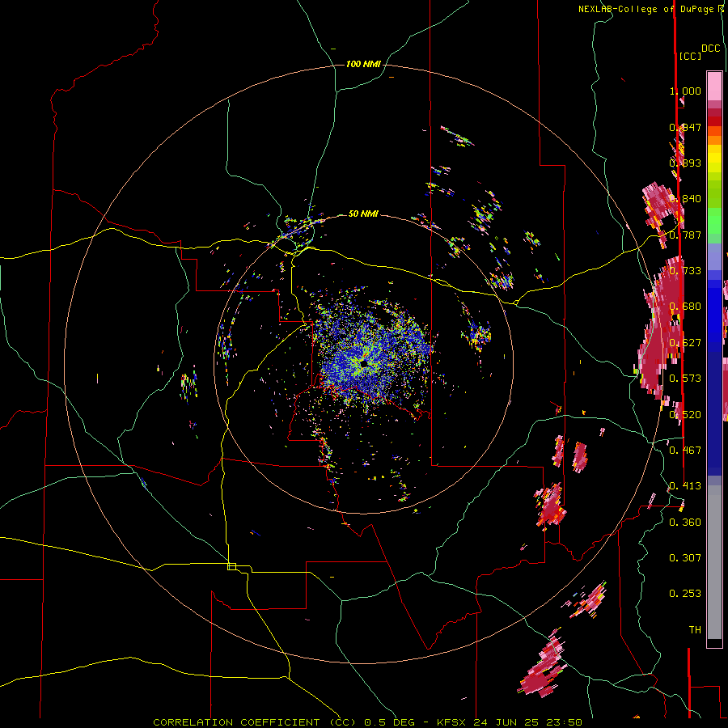Click the small yellow square highway junction marker
This screenshot has width=728, height=728.
click(x=231, y=566)
